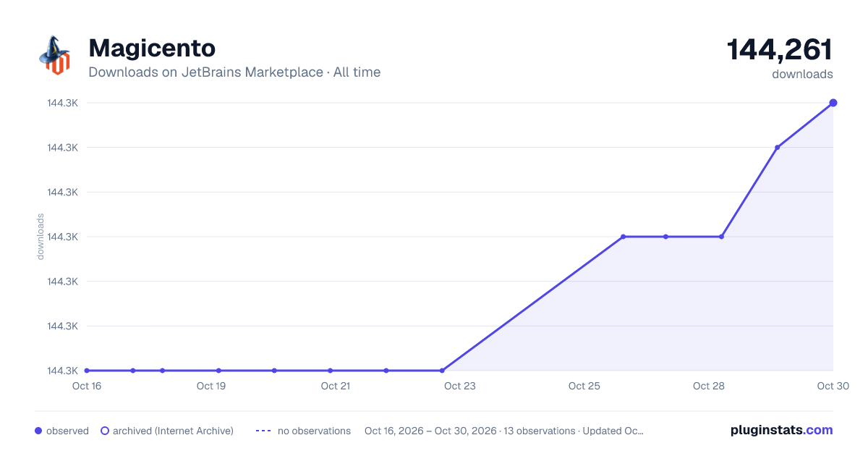Click the 'downloads' label below 144,261
Viewport: 868px width, 456px height.
[802, 74]
